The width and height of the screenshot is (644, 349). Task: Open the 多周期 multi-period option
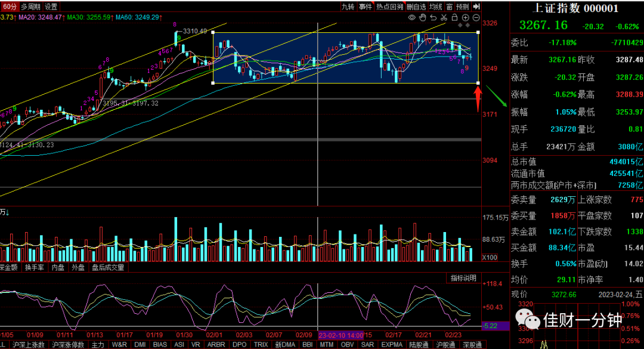pyautogui.click(x=31, y=7)
